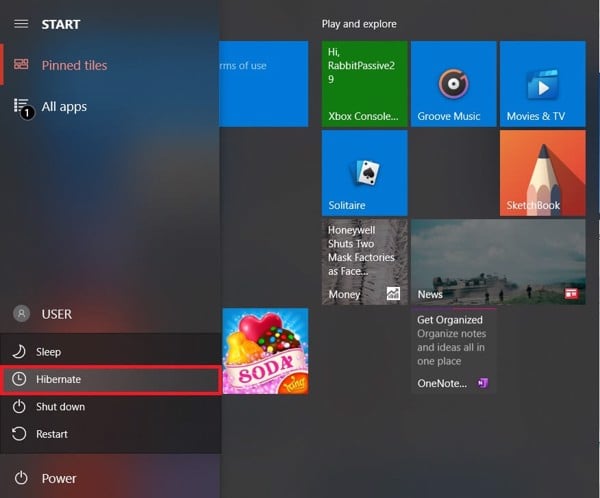Click the Power button icon
The height and width of the screenshot is (498, 600).
coord(21,478)
